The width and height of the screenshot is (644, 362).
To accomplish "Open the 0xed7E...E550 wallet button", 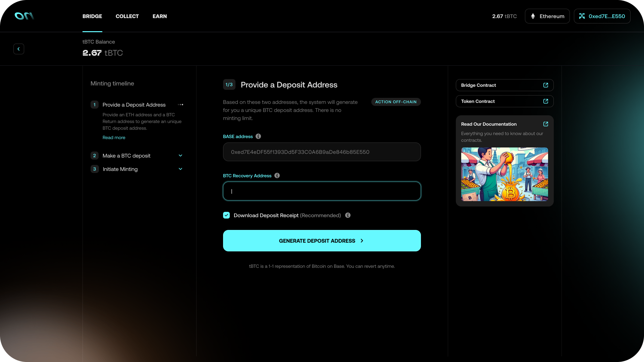I will [602, 16].
